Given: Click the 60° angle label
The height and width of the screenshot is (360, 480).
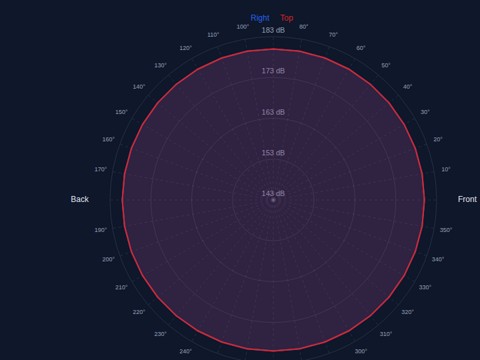Looking at the screenshot, I should (x=361, y=48).
